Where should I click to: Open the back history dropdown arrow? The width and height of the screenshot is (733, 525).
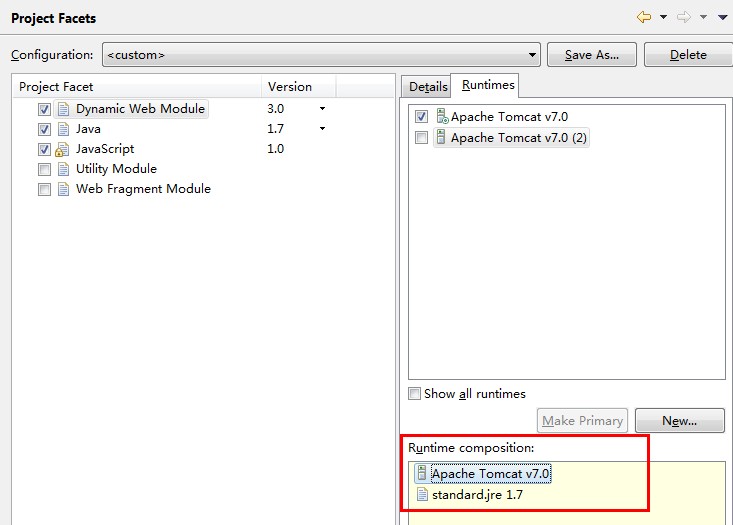(663, 17)
